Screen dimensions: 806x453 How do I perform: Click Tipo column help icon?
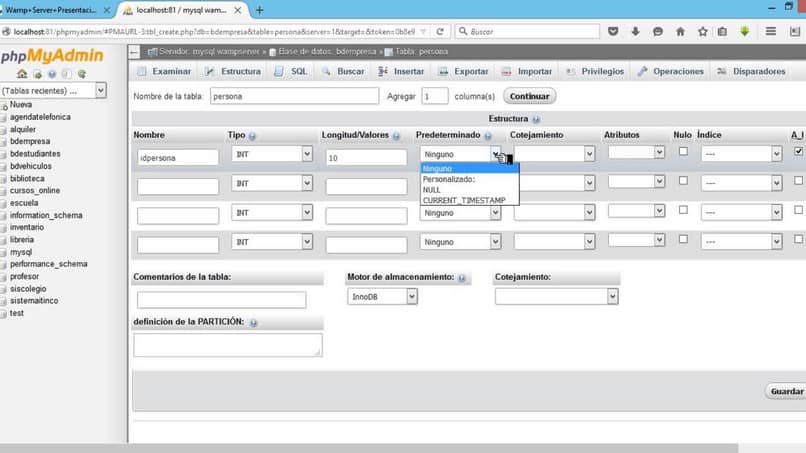(252, 136)
